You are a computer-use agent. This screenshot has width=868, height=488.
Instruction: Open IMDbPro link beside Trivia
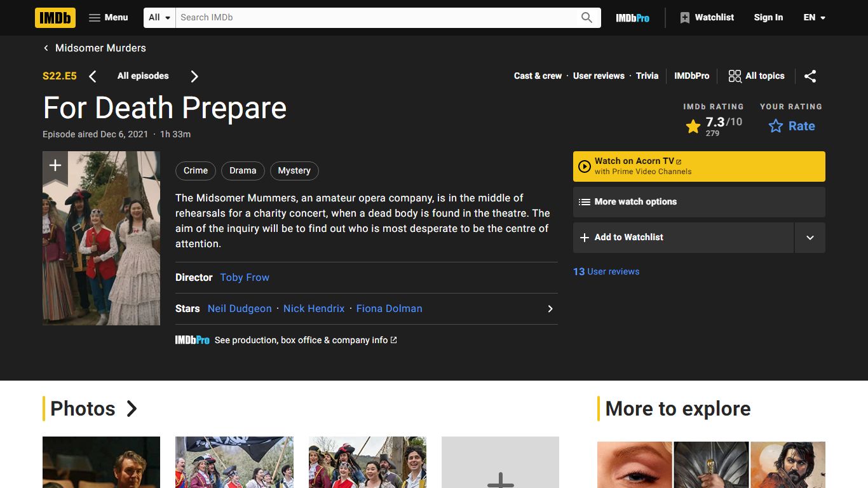[691, 76]
